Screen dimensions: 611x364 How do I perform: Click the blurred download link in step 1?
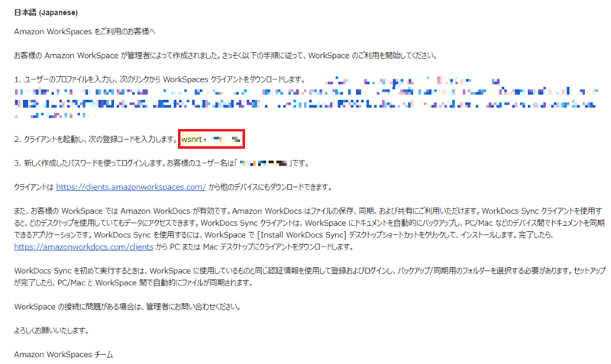(x=305, y=98)
